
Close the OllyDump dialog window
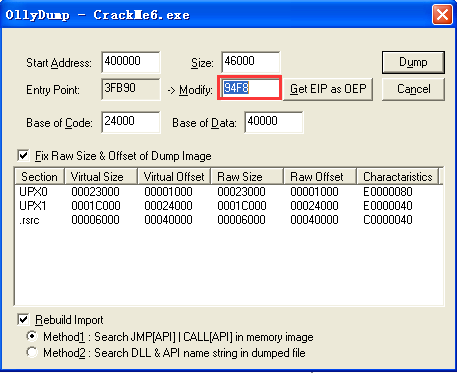[x=442, y=15]
